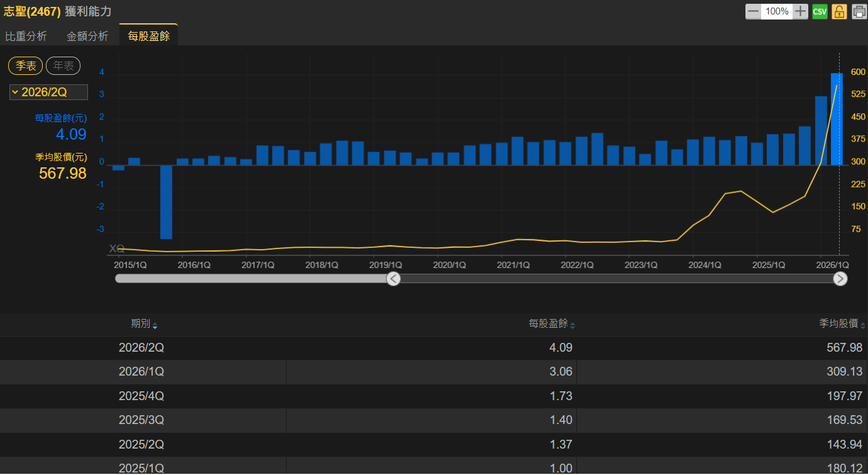The width and height of the screenshot is (868, 475).
Task: Switch to the 比重分析 tab
Action: pos(26,36)
